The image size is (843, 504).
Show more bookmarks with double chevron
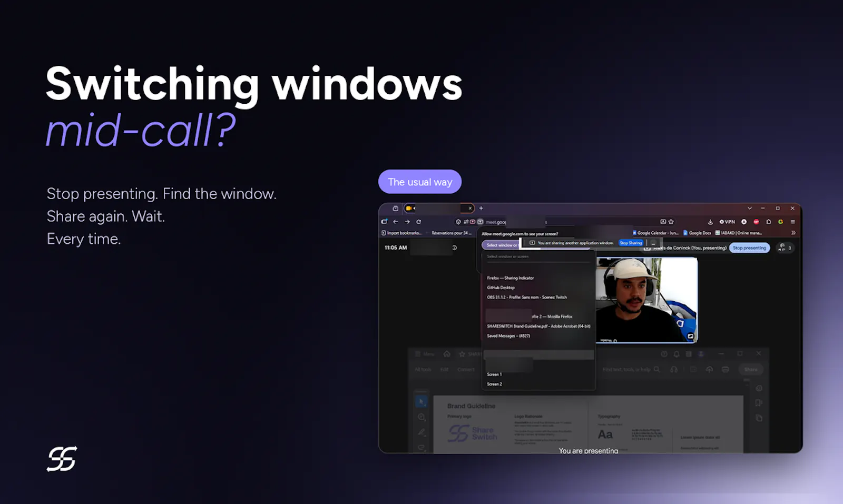coord(793,233)
